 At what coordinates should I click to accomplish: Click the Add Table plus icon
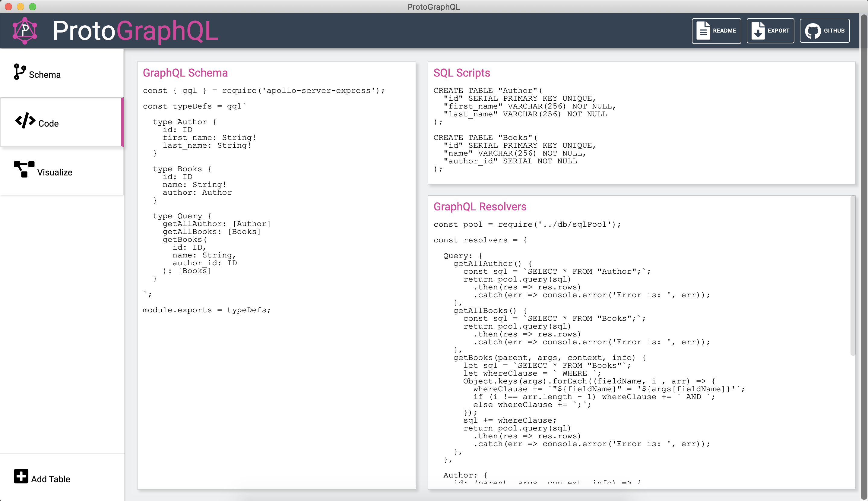click(21, 476)
